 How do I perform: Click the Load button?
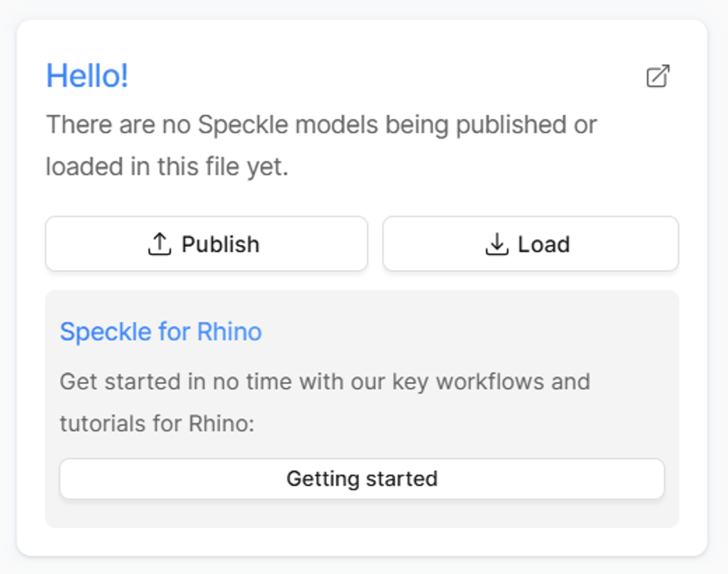pos(531,244)
